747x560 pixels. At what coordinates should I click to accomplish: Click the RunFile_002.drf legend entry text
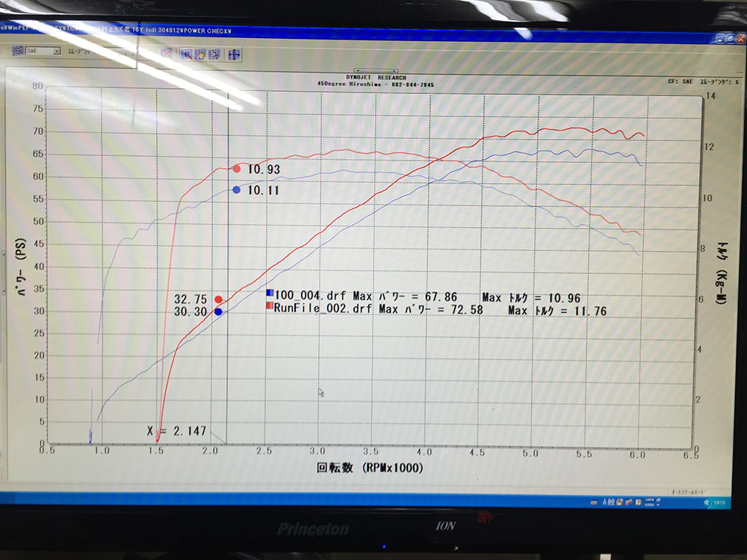[322, 308]
